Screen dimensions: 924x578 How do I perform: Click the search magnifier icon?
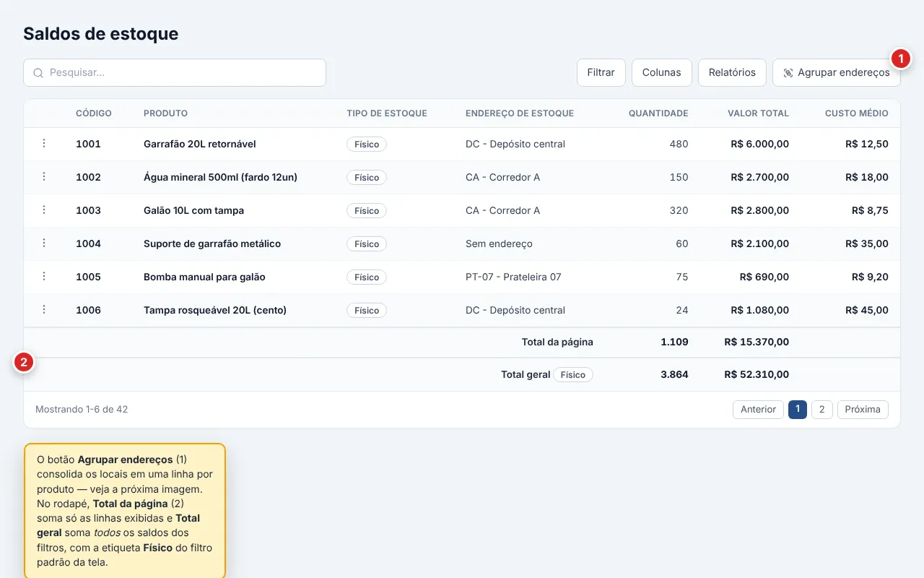coord(38,73)
